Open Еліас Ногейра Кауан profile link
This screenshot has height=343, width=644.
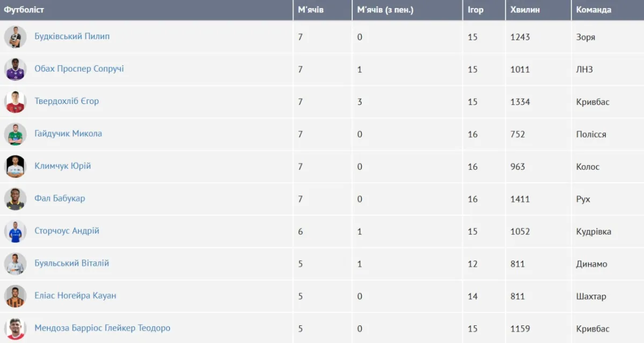[75, 295]
